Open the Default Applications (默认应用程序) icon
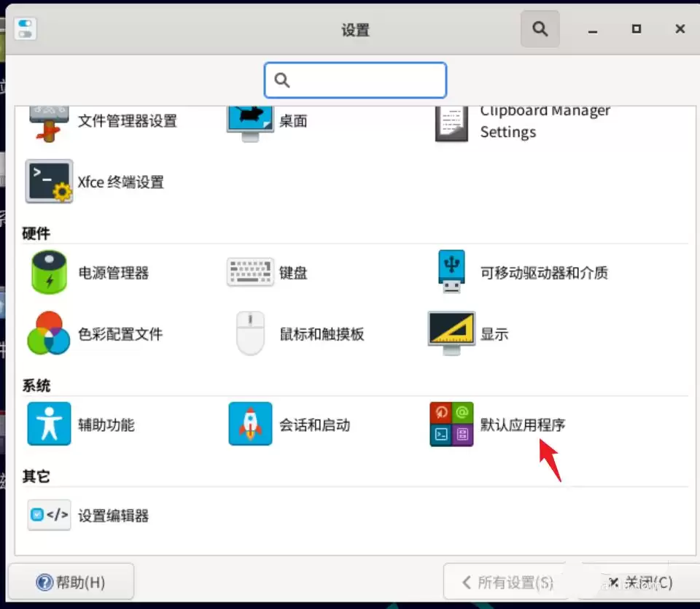 (x=451, y=424)
